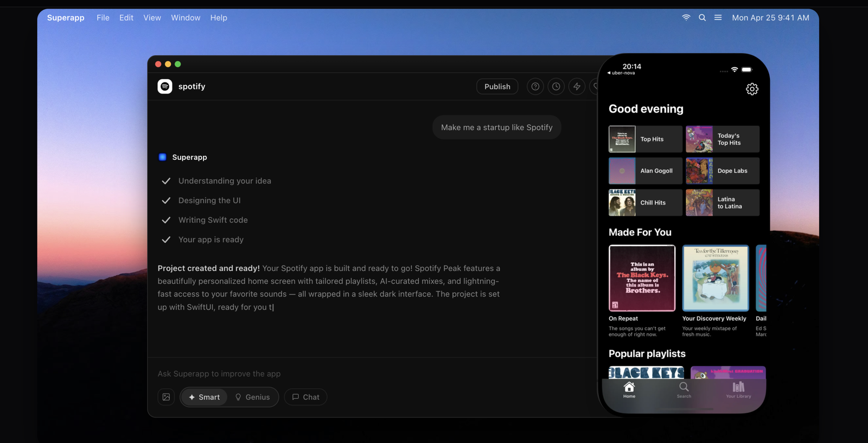Open the Chill Hits tile

(x=646, y=202)
